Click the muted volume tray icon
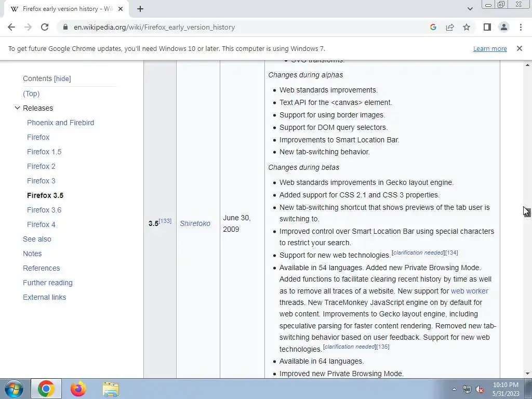Screen dimensions: 532x399 click(x=480, y=390)
